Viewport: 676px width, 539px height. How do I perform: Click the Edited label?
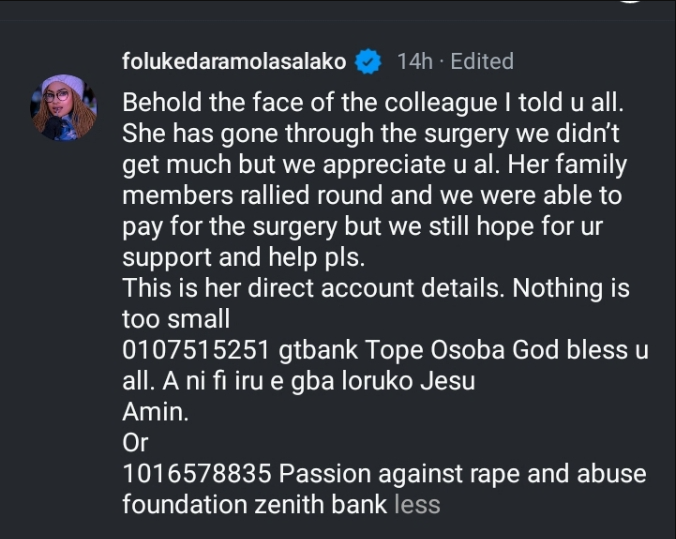482,62
